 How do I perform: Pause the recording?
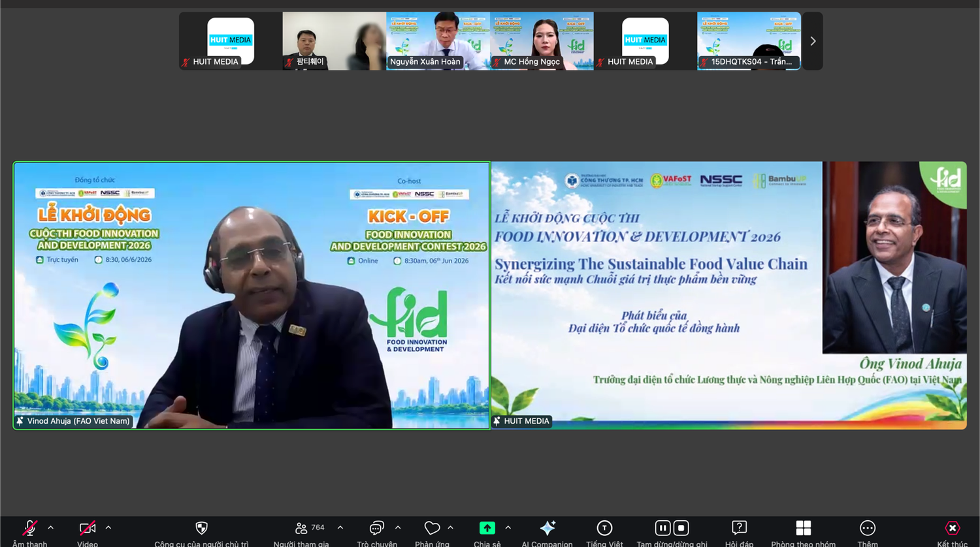[662, 527]
